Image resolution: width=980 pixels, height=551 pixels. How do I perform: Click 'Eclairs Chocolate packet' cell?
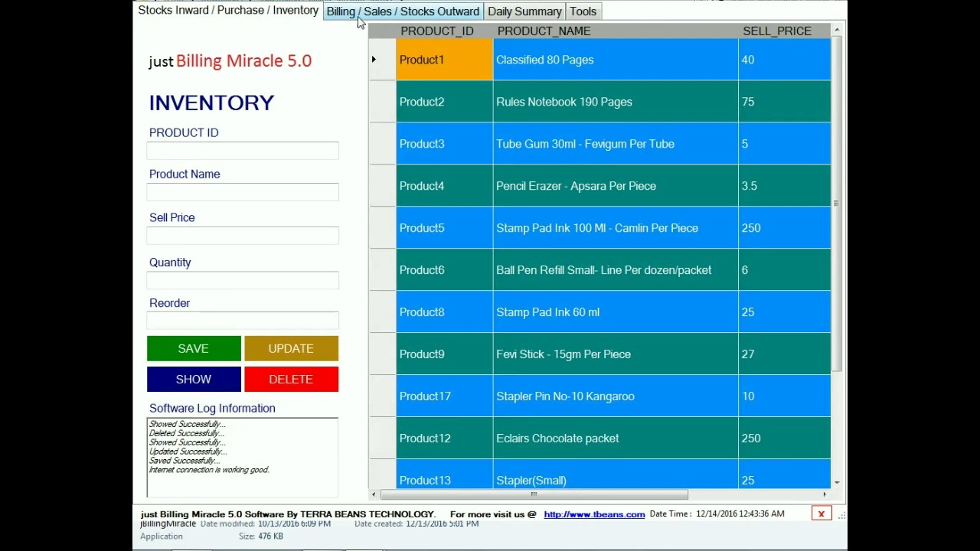616,439
